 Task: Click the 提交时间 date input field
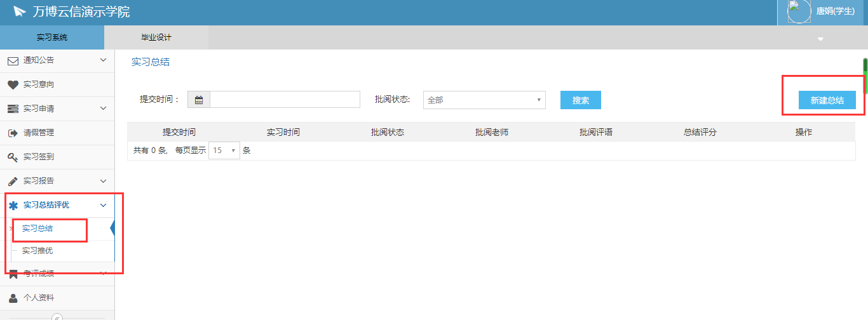285,100
